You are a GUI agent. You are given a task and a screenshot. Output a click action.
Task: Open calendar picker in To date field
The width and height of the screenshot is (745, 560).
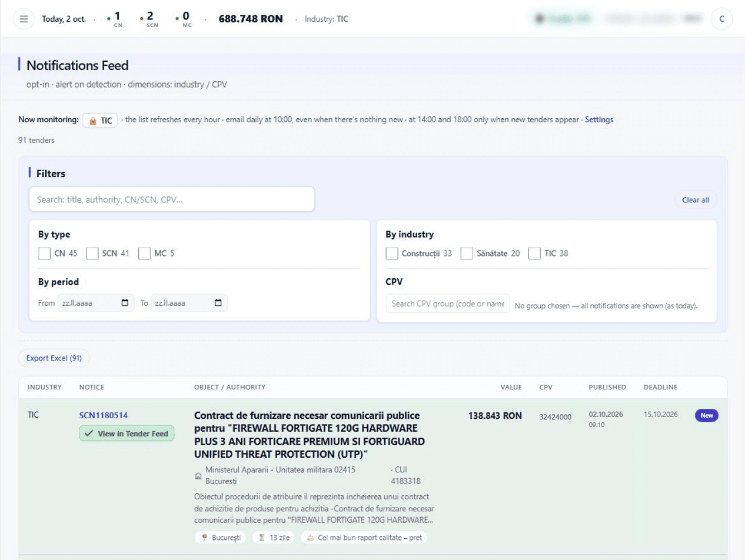(x=218, y=304)
